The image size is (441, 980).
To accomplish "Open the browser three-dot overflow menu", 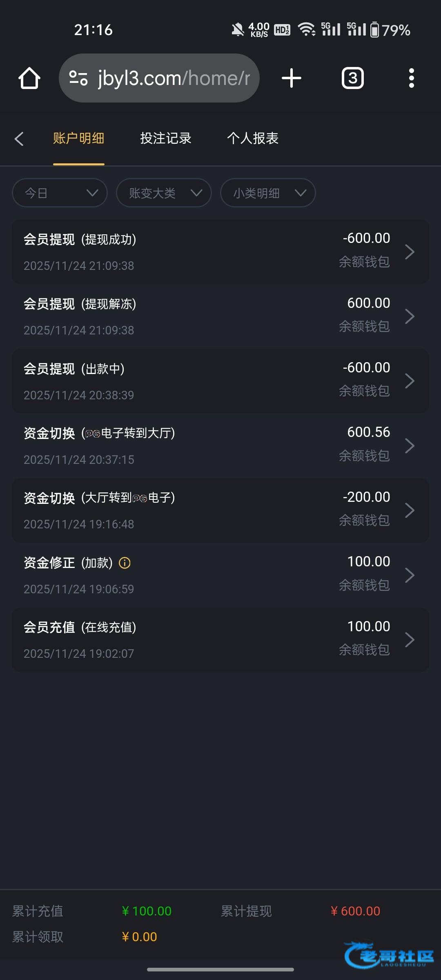I will [411, 78].
